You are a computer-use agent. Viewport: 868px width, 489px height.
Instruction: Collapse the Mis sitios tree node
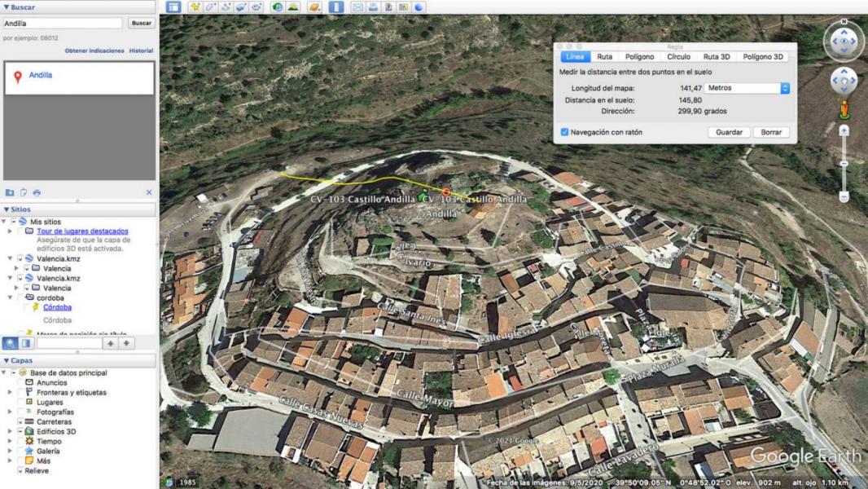[4, 222]
